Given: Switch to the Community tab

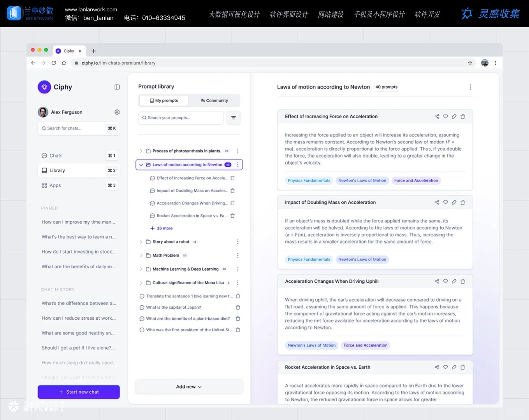Looking at the screenshot, I should [x=214, y=100].
